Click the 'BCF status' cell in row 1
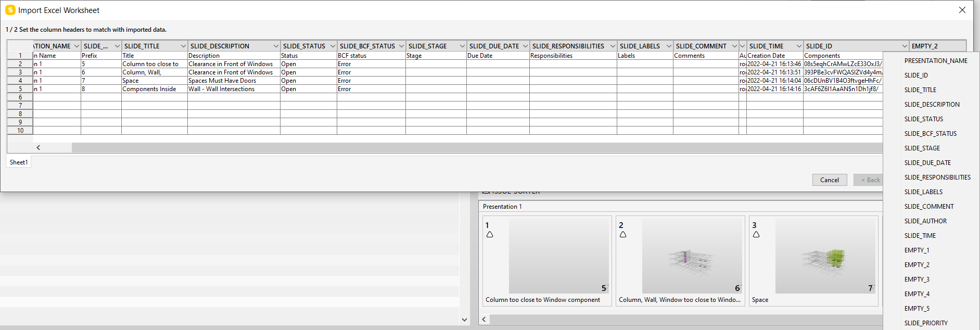This screenshot has height=330, width=980. tap(371, 56)
